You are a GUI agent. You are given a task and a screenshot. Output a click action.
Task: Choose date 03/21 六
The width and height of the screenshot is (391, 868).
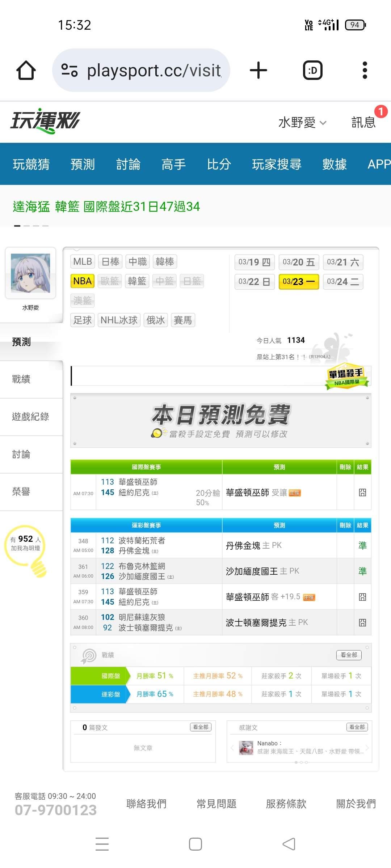343,262
